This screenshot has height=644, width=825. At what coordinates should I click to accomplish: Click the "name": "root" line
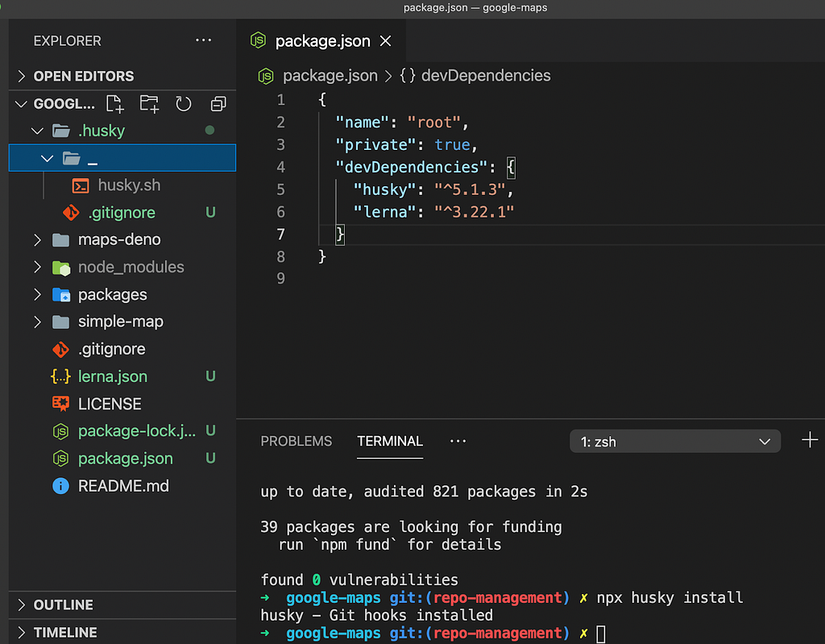402,123
